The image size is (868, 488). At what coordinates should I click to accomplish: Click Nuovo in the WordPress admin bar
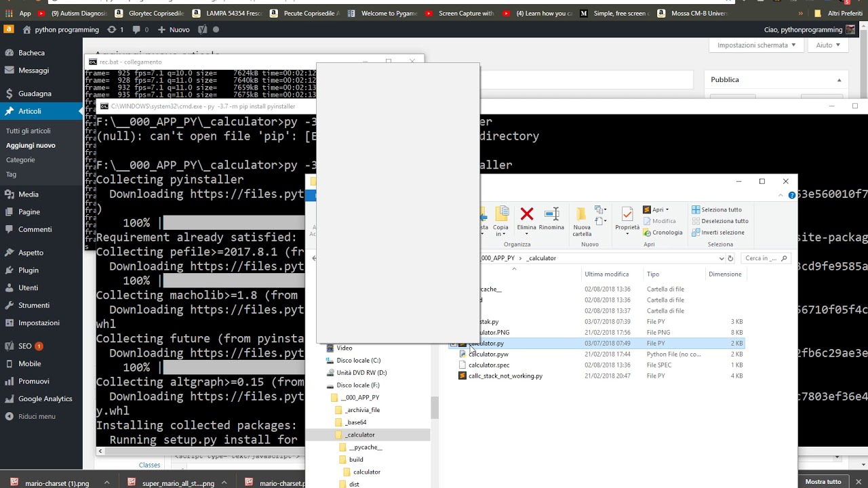pyautogui.click(x=174, y=29)
